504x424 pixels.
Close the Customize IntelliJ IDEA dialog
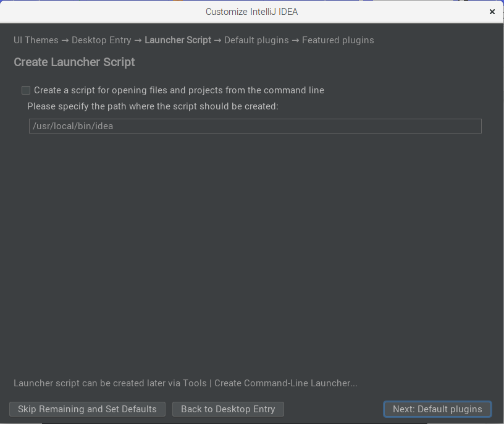492,12
